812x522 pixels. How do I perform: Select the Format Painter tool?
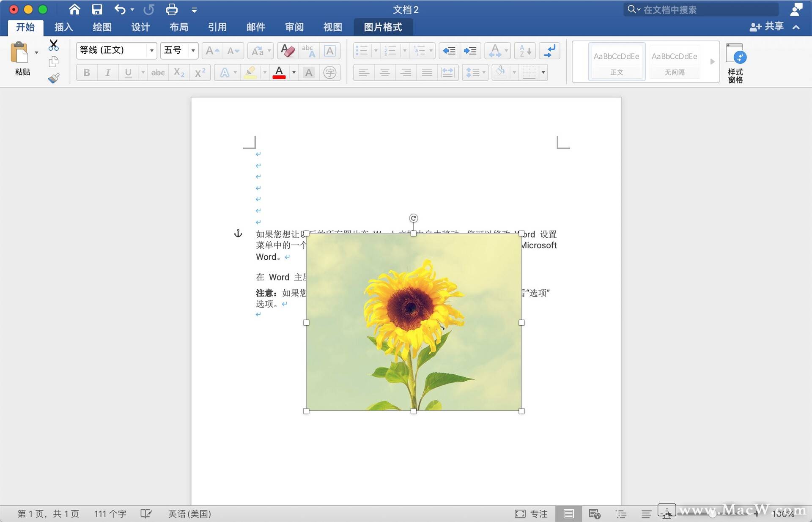pyautogui.click(x=54, y=78)
